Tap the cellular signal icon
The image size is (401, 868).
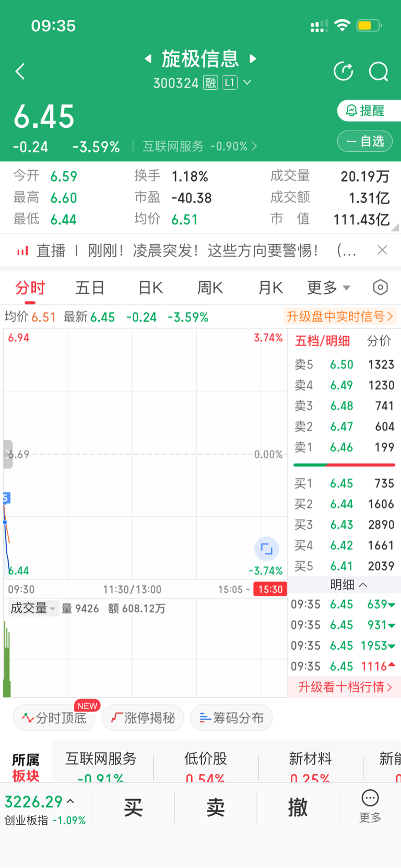tap(319, 26)
